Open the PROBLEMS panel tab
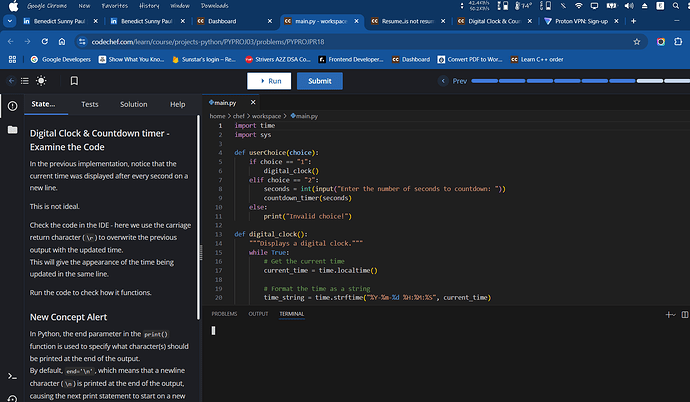 224,314
